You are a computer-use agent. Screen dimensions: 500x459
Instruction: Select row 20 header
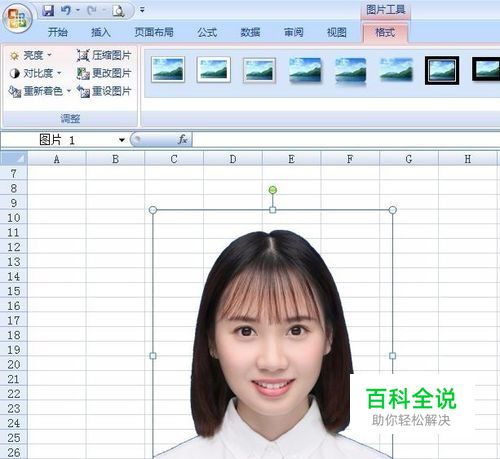coord(14,364)
